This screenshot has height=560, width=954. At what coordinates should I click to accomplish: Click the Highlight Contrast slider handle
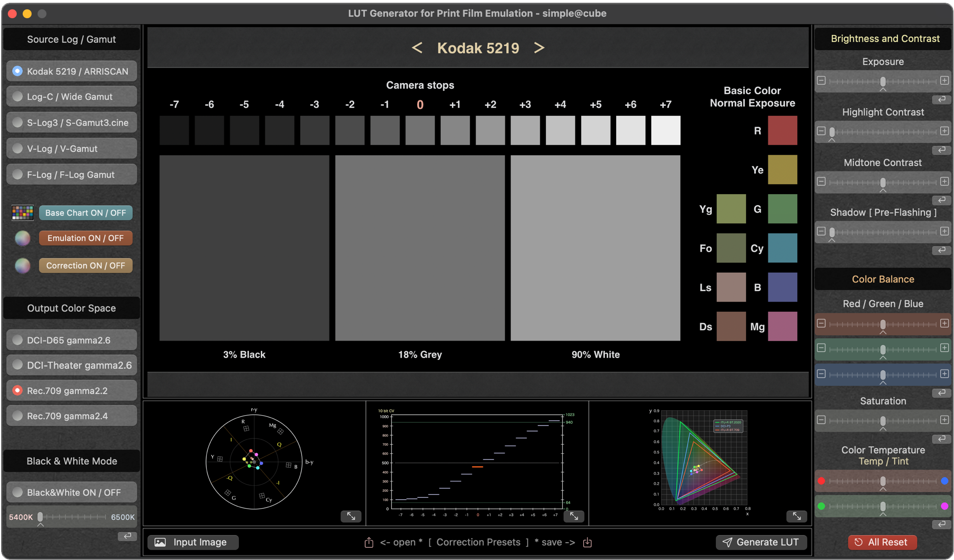pyautogui.click(x=832, y=131)
